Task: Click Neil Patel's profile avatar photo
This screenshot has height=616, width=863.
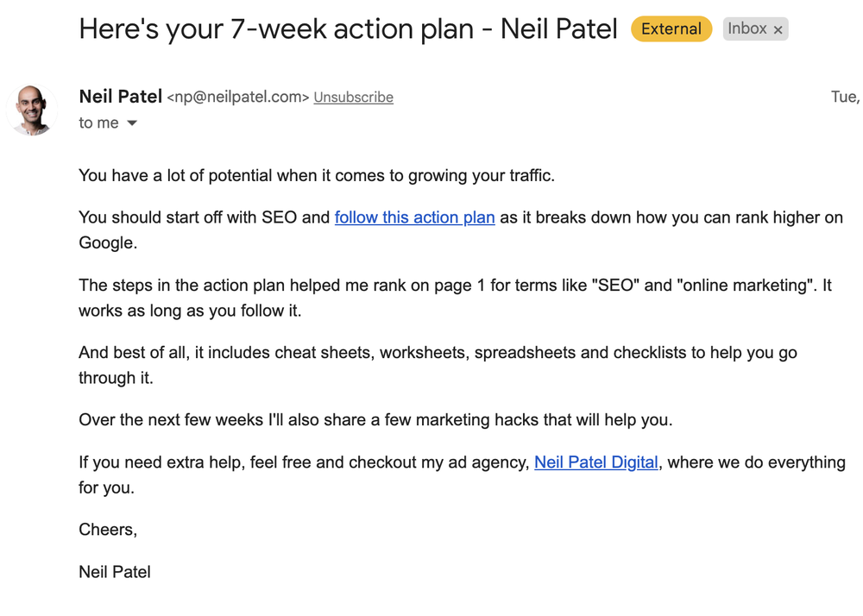Action: (32, 110)
